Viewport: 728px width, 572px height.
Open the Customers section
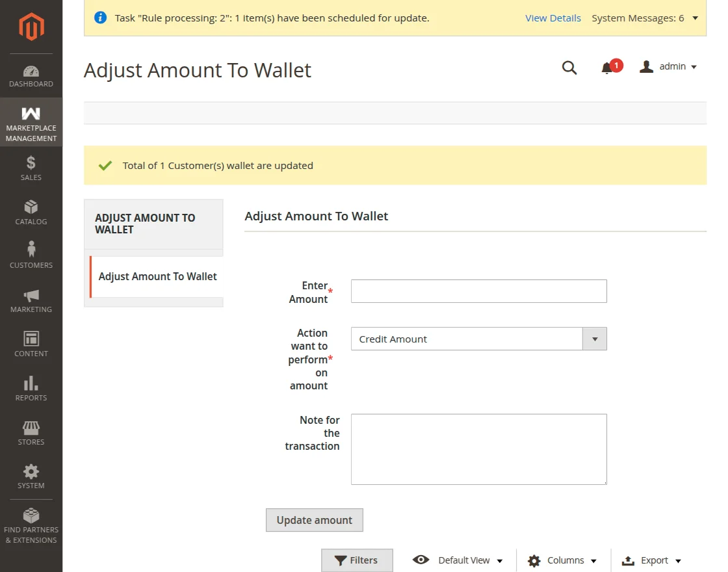(x=31, y=255)
